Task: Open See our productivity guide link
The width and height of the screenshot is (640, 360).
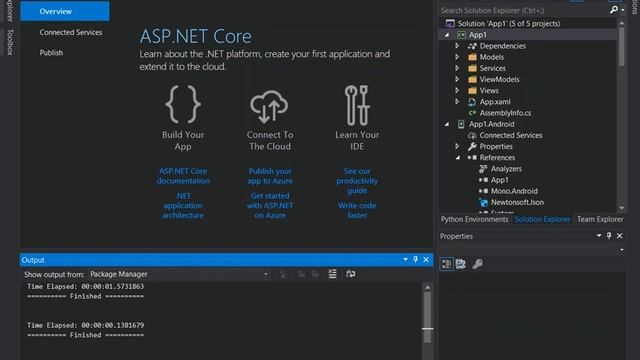Action: [357, 180]
